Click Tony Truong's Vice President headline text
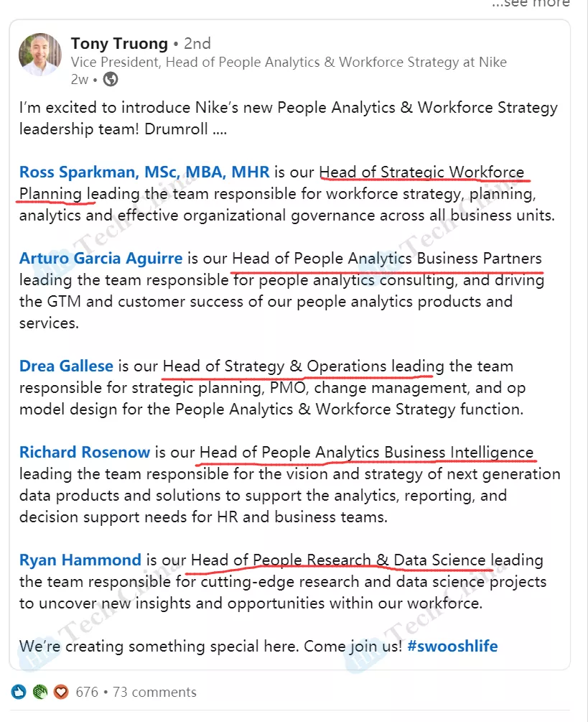Viewport: 588px width, 722px height. click(289, 63)
